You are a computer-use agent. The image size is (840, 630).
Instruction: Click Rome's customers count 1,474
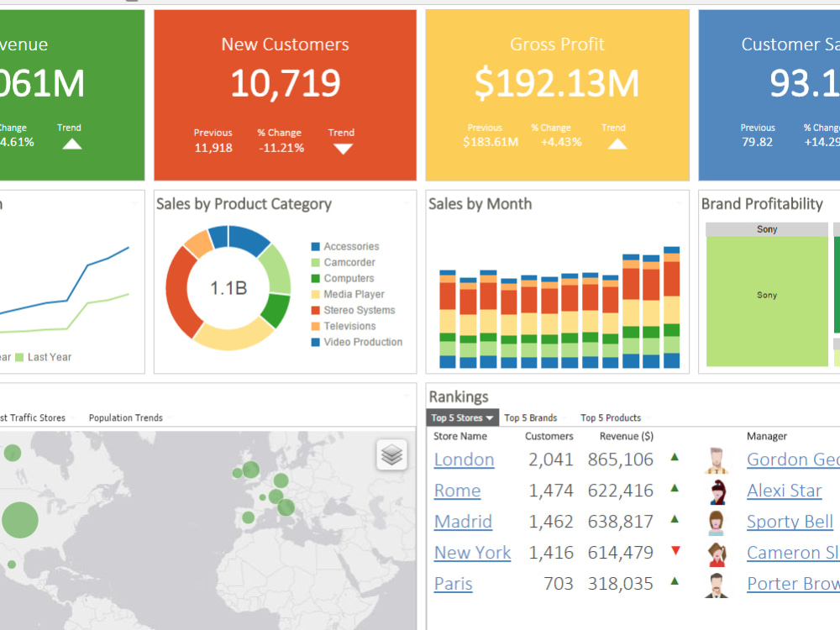551,491
